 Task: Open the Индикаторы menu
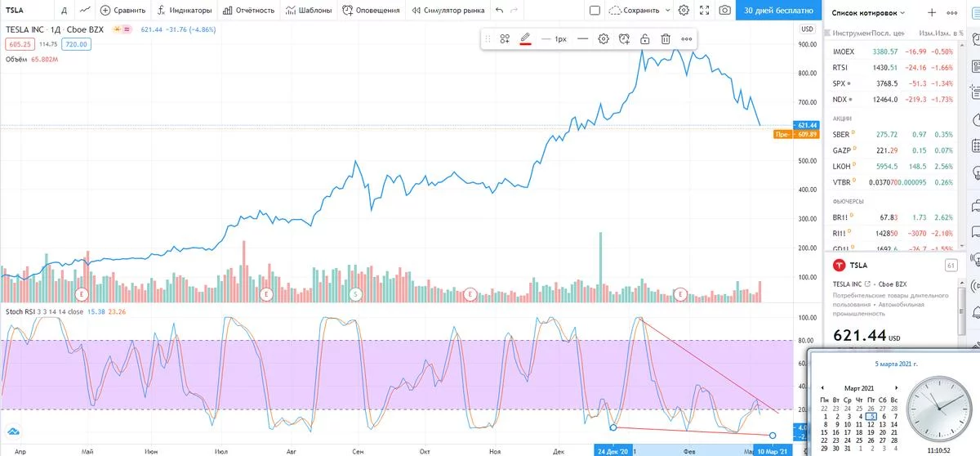(185, 11)
